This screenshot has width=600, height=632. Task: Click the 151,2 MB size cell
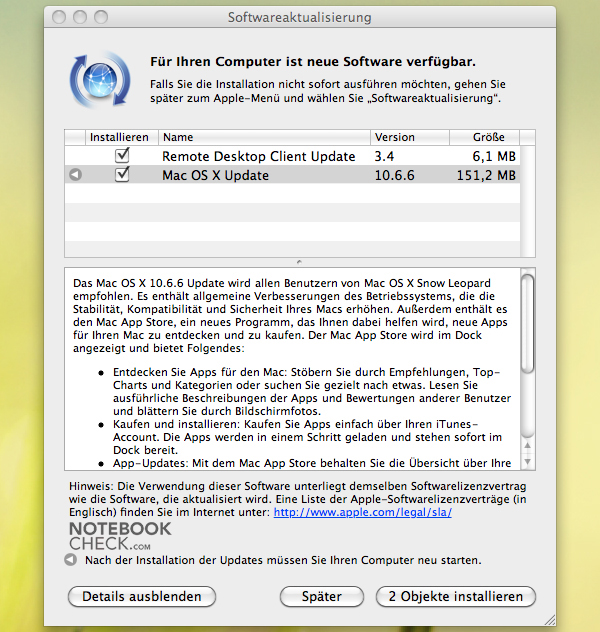click(486, 175)
